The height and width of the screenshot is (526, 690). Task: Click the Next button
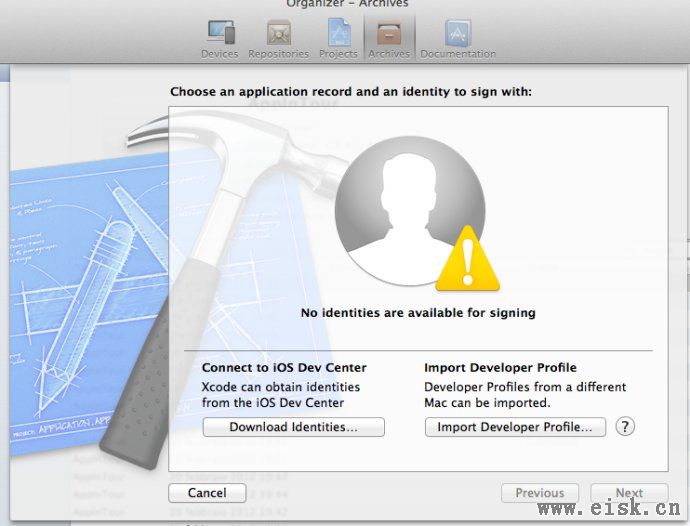[629, 493]
